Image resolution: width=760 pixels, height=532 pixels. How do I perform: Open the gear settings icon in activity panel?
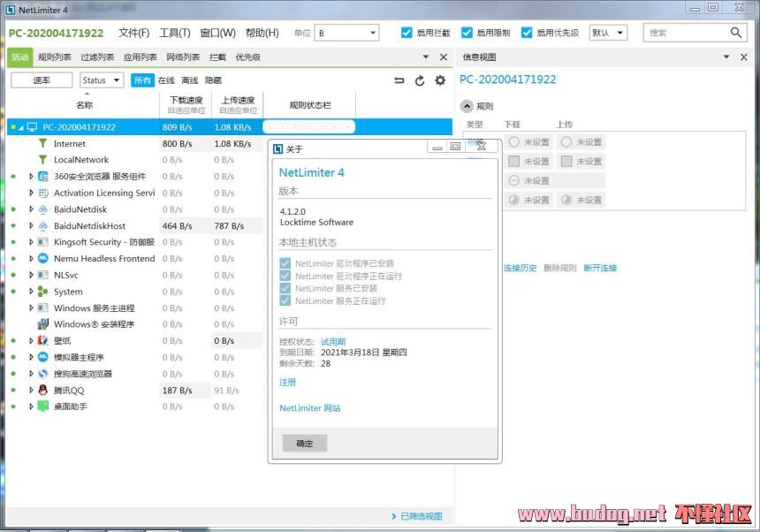pyautogui.click(x=440, y=80)
